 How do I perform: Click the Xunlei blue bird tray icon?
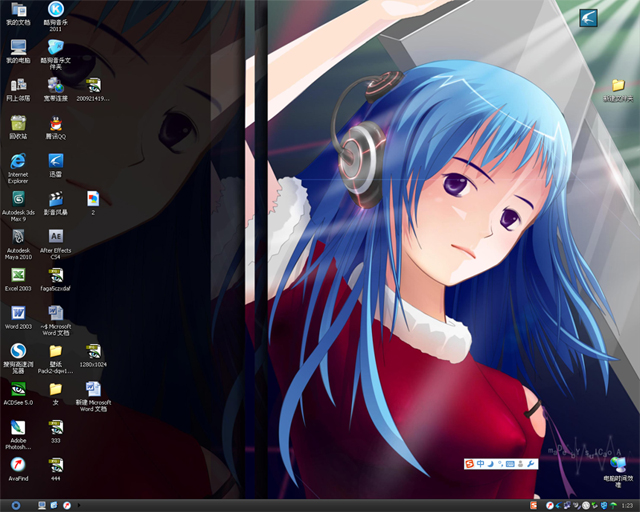click(x=558, y=506)
